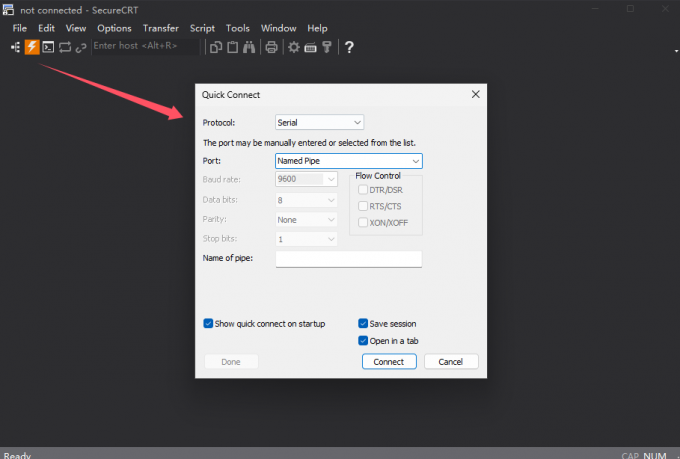Image resolution: width=680 pixels, height=459 pixels.
Task: Click the CAP indicator in status bar
Action: (x=630, y=455)
